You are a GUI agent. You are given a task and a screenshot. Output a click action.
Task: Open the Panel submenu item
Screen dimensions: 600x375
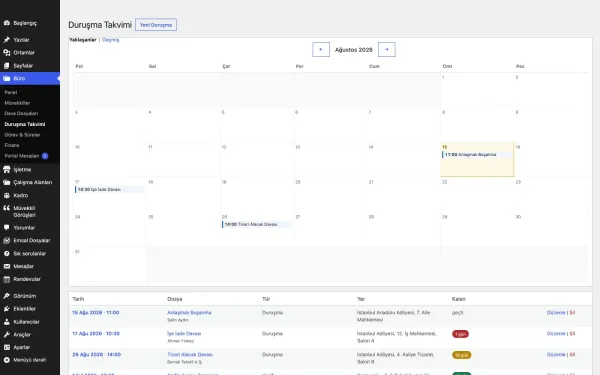(x=11, y=92)
